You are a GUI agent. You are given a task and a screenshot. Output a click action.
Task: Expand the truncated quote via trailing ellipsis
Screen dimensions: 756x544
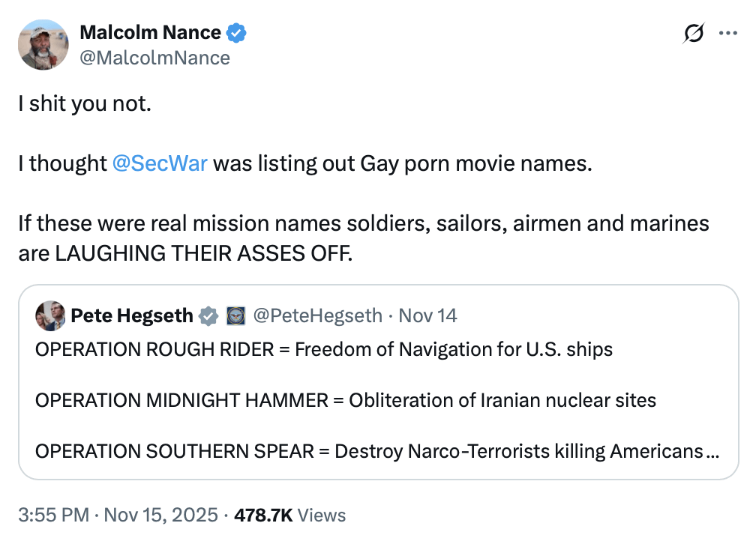(712, 452)
